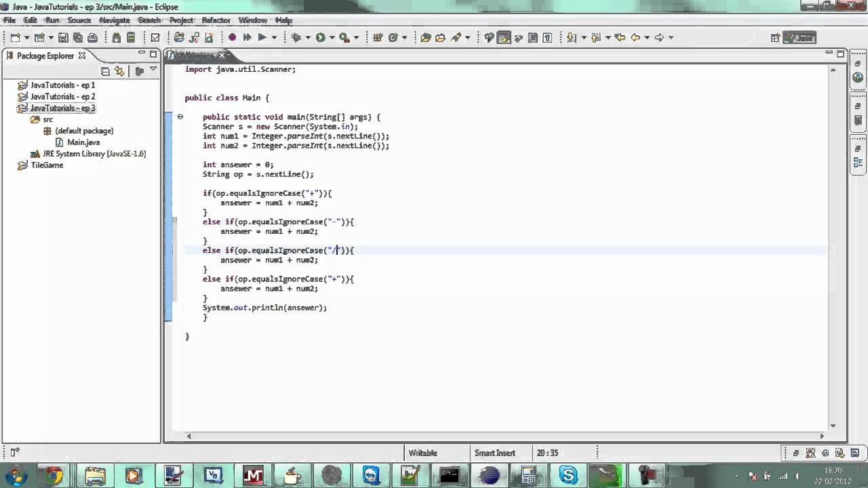Toggle Mark Occurrences in the toolbar
The image size is (868, 488).
point(504,38)
